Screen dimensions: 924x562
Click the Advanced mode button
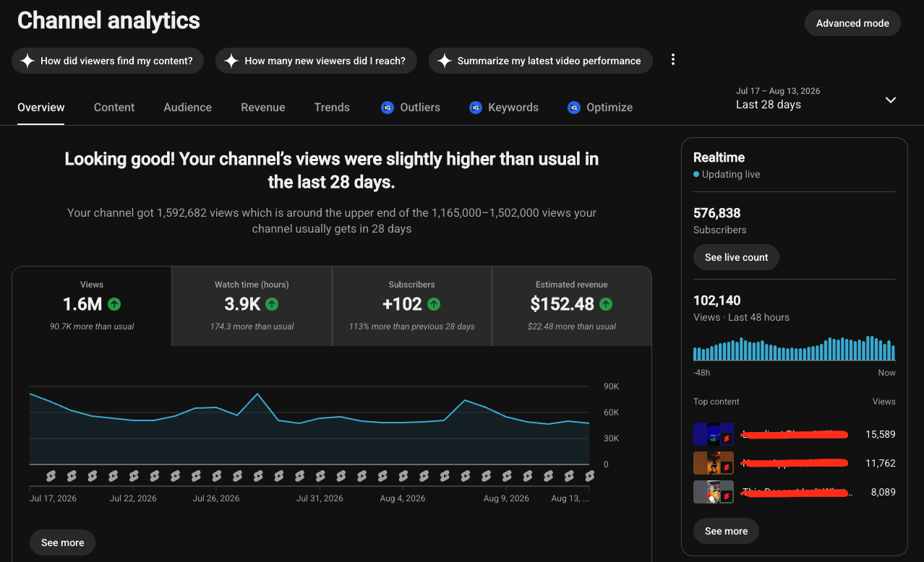tap(852, 23)
